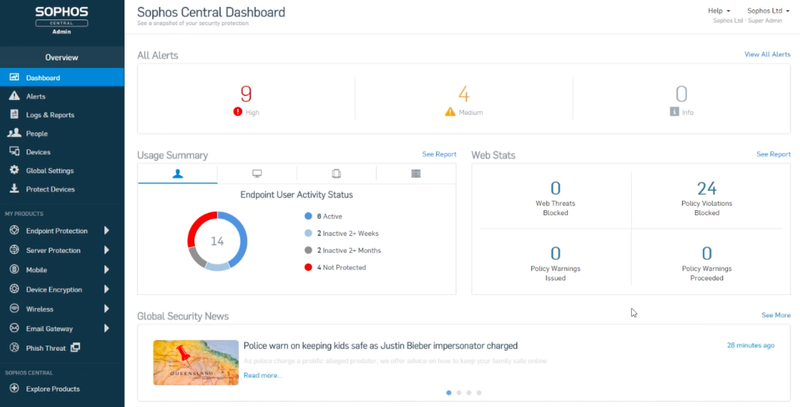Viewport: 800px width, 407px height.
Task: Click the blue Active legend dot
Action: 308,216
